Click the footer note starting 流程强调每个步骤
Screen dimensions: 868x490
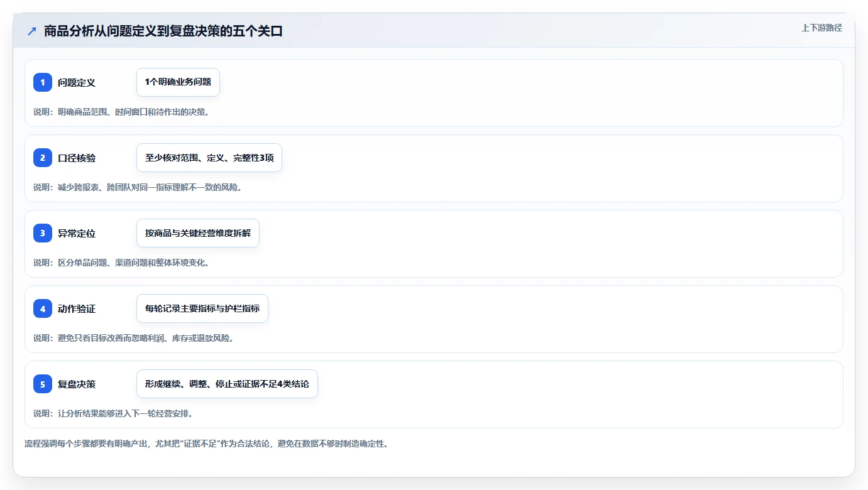(x=206, y=444)
